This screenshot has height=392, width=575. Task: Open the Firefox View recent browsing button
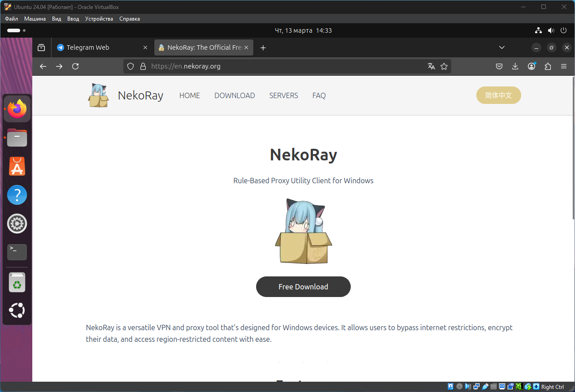click(41, 47)
